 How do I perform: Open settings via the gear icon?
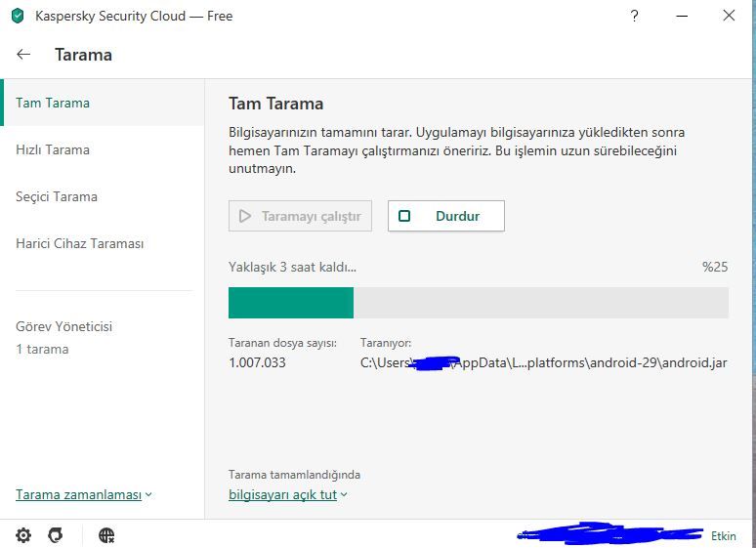tap(23, 535)
